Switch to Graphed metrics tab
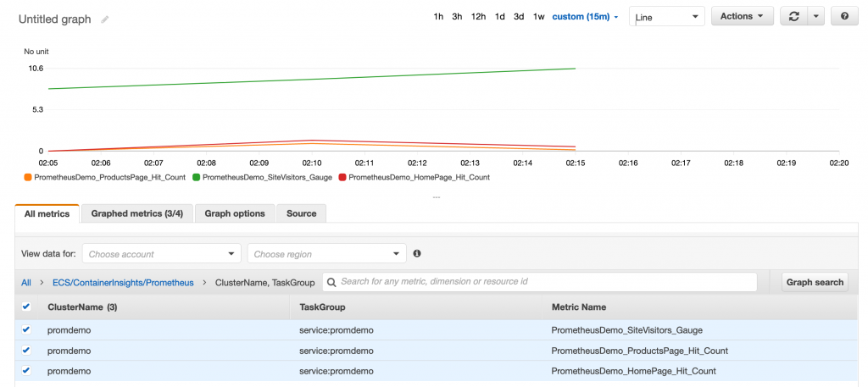 click(x=137, y=213)
